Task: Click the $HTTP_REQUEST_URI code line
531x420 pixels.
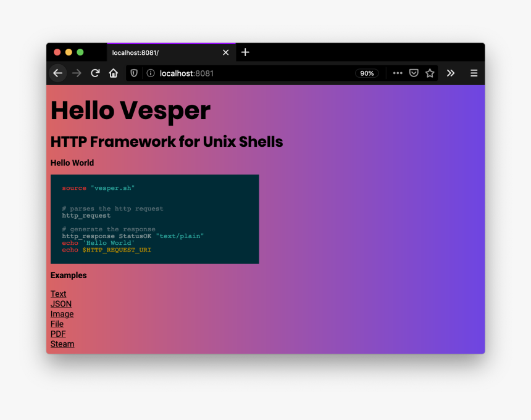Action: click(106, 250)
